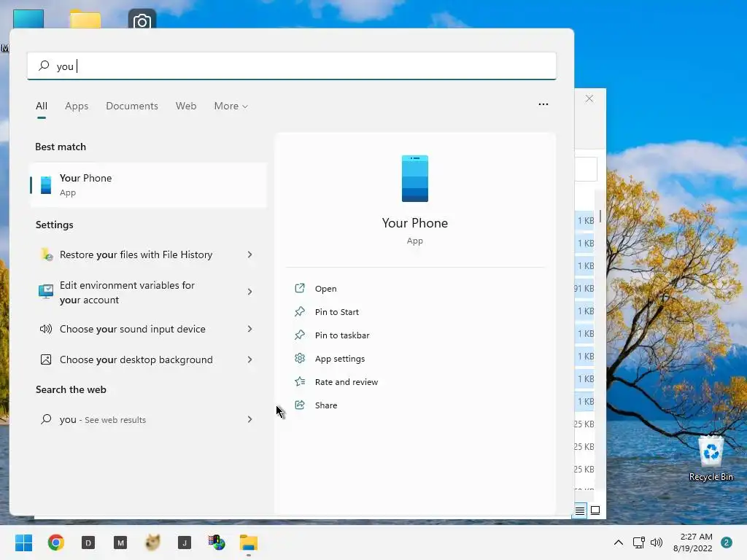This screenshot has width=747, height=560.
Task: Open the search options ellipsis menu
Action: [543, 104]
